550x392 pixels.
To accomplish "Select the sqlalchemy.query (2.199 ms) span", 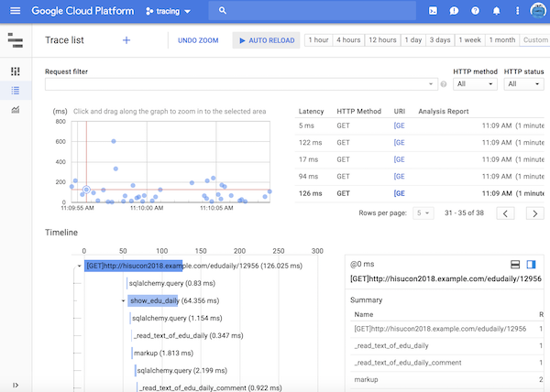I will 182,371.
